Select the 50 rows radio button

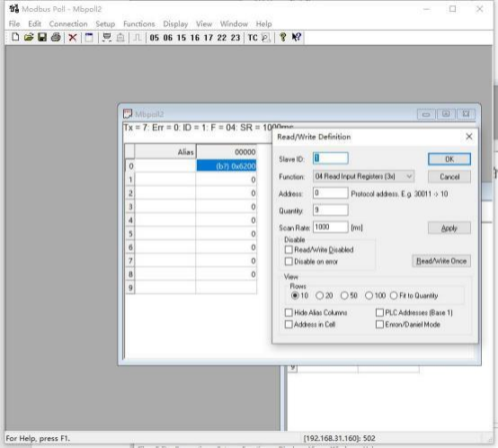pyautogui.click(x=344, y=295)
